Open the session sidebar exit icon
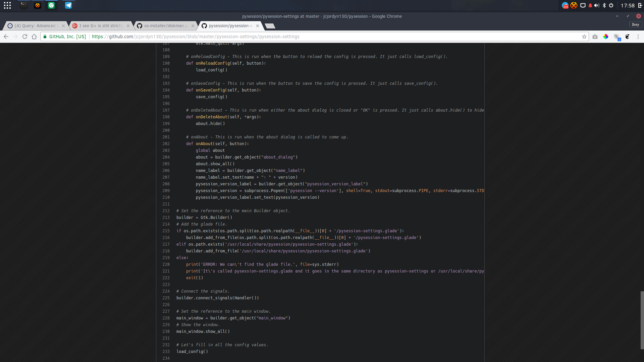 pos(640,5)
